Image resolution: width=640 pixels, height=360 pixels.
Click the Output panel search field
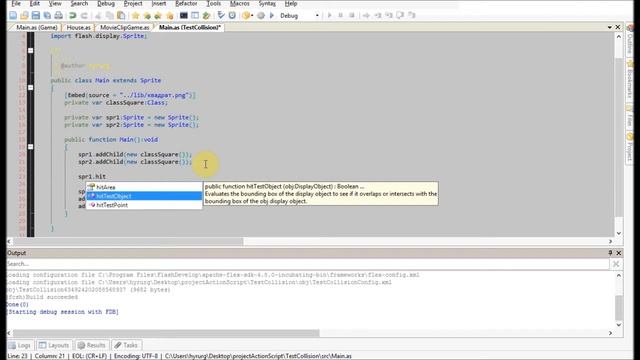coord(307,264)
